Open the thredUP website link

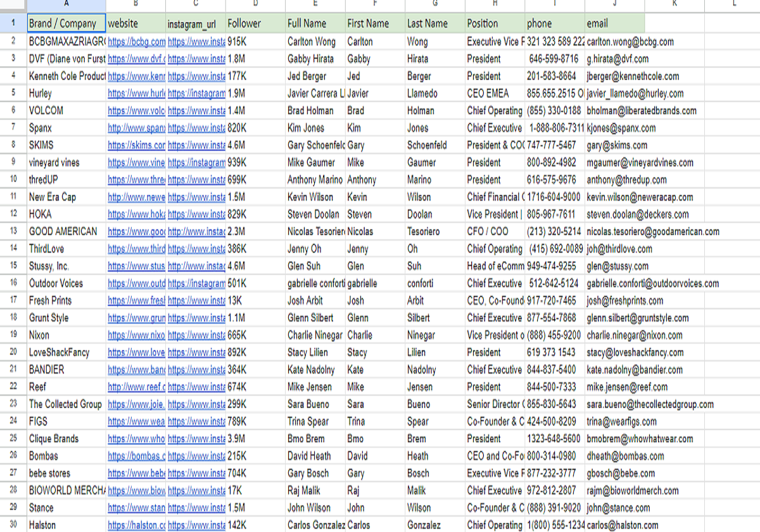[x=137, y=179]
